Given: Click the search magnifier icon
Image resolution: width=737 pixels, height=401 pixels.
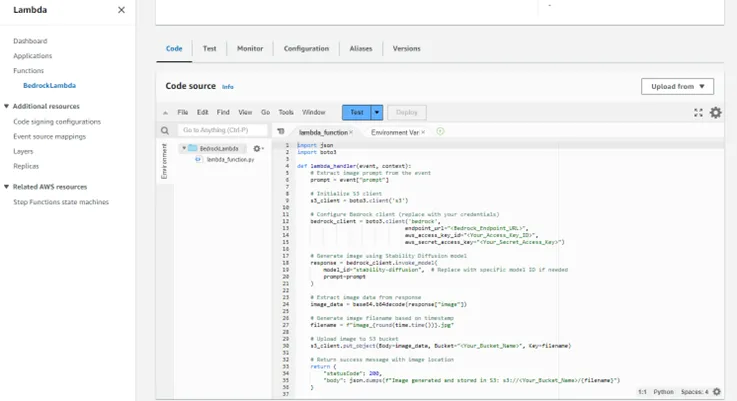Looking at the screenshot, I should click(165, 131).
